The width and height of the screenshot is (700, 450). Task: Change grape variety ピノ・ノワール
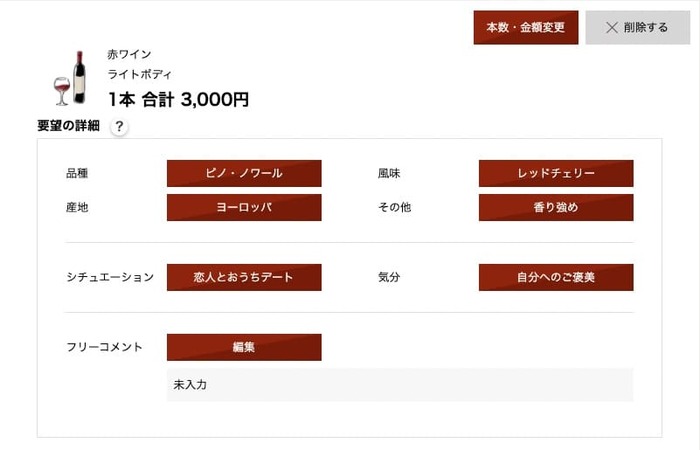(244, 173)
